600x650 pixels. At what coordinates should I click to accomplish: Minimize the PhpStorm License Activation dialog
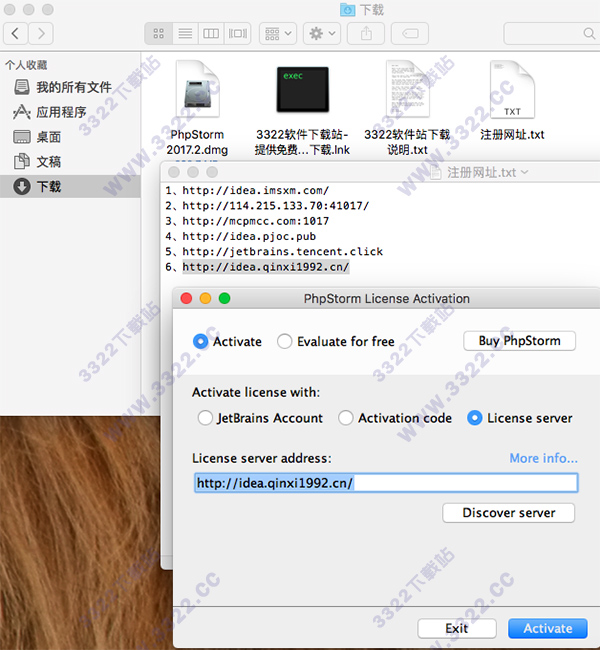[x=206, y=298]
